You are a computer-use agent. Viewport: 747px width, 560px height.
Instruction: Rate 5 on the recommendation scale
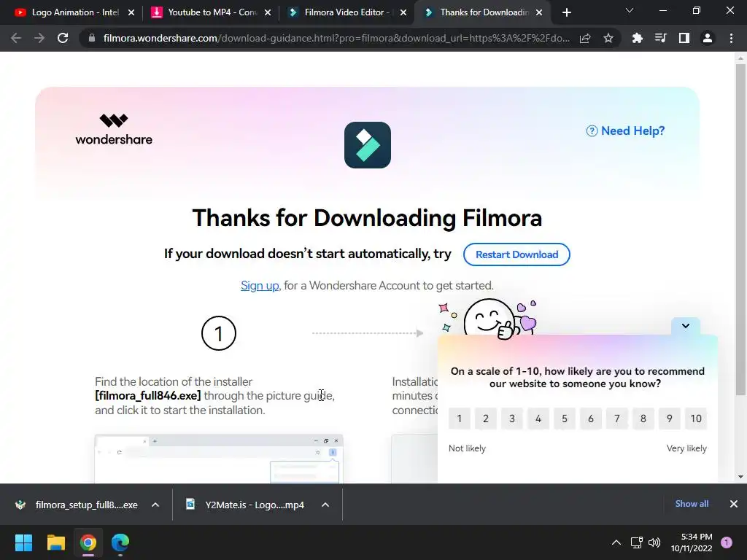[x=564, y=419]
